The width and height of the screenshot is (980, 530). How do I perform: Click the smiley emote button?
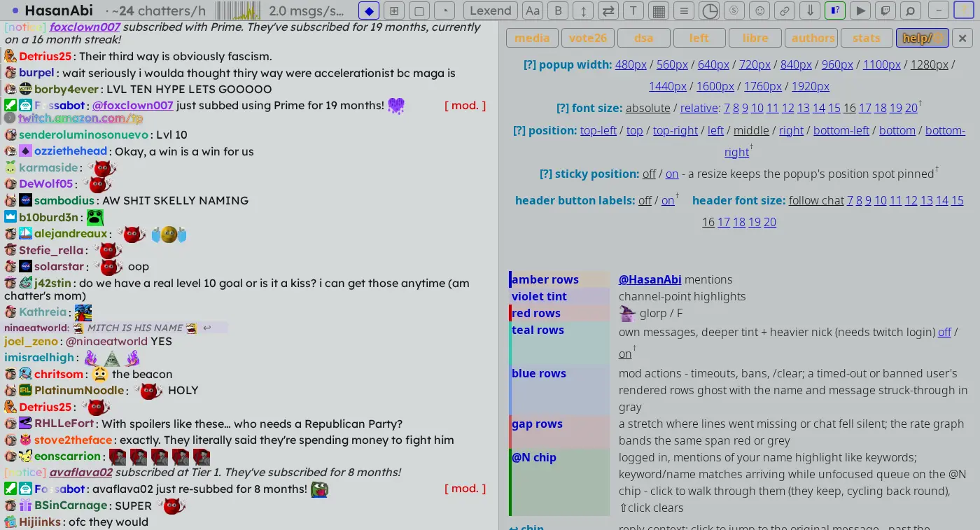(x=759, y=11)
